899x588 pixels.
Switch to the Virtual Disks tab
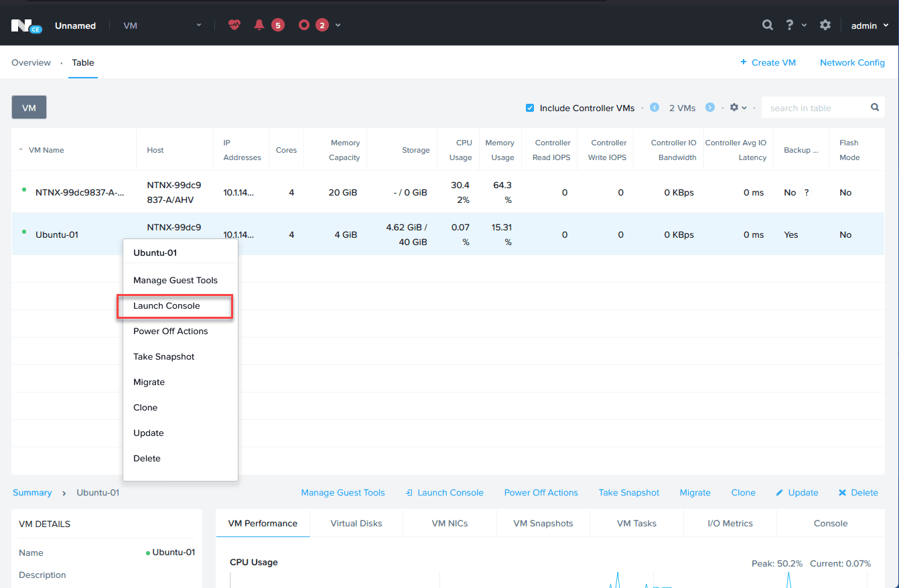[x=356, y=523]
